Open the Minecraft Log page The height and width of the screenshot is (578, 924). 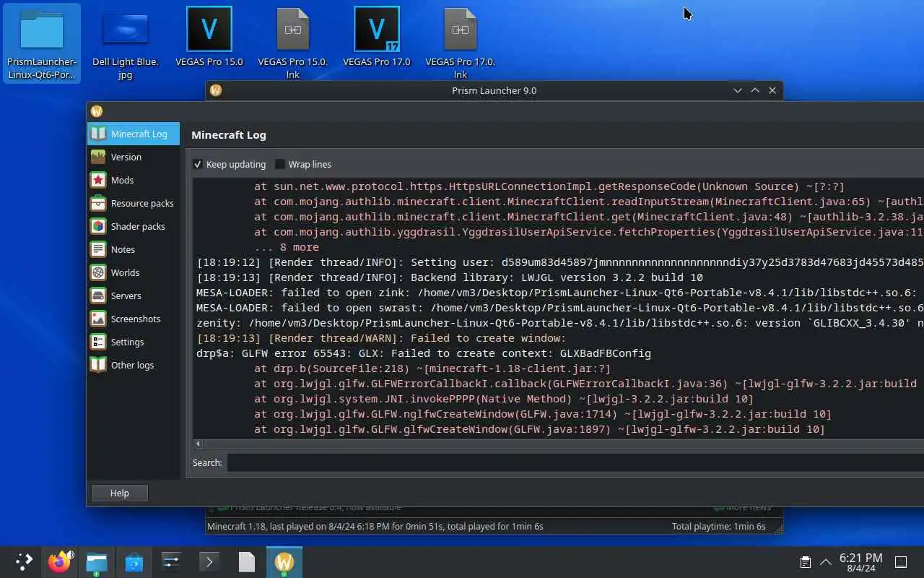coord(134,134)
